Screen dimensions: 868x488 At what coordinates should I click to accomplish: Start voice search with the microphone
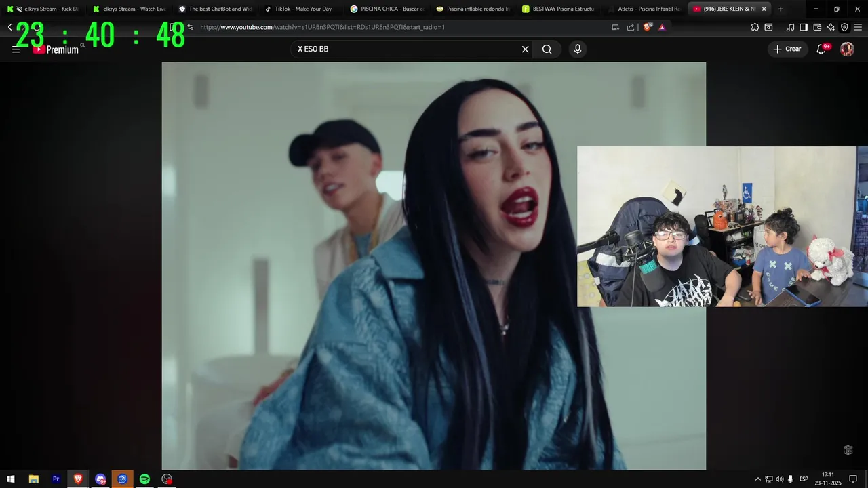click(x=578, y=49)
